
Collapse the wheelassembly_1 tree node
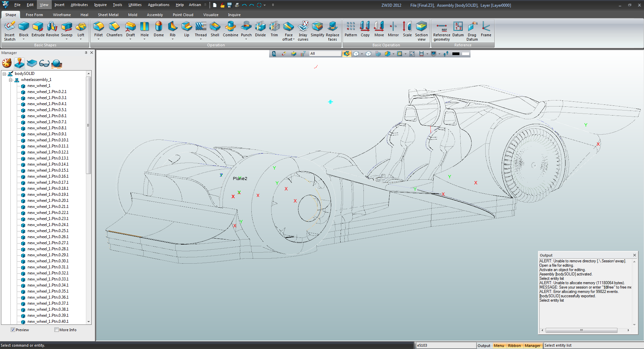tap(10, 80)
